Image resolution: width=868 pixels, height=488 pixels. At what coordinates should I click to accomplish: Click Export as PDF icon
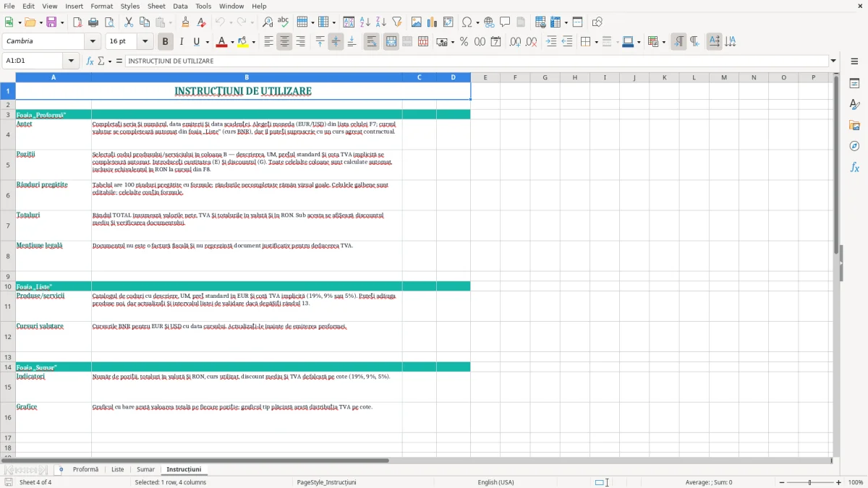click(x=77, y=22)
